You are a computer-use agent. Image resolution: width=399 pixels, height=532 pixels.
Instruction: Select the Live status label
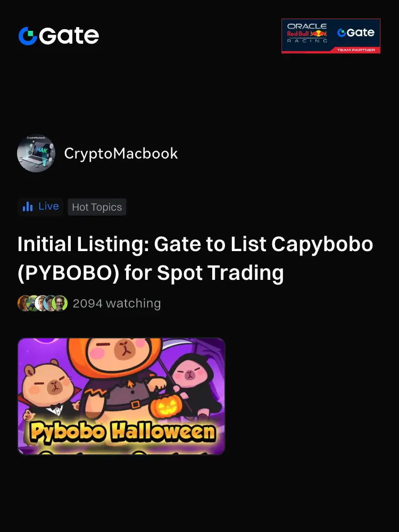point(48,206)
